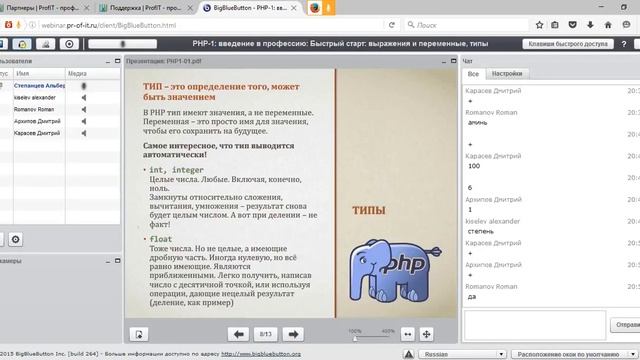Toggle the speaker icon for kiselev alexander
Screen dimensions: 640x360
point(84,98)
